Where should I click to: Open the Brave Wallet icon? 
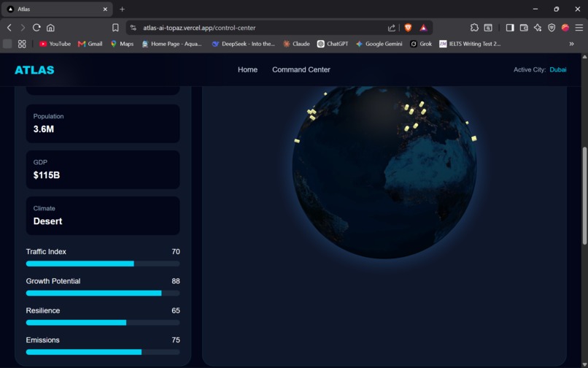[524, 28]
